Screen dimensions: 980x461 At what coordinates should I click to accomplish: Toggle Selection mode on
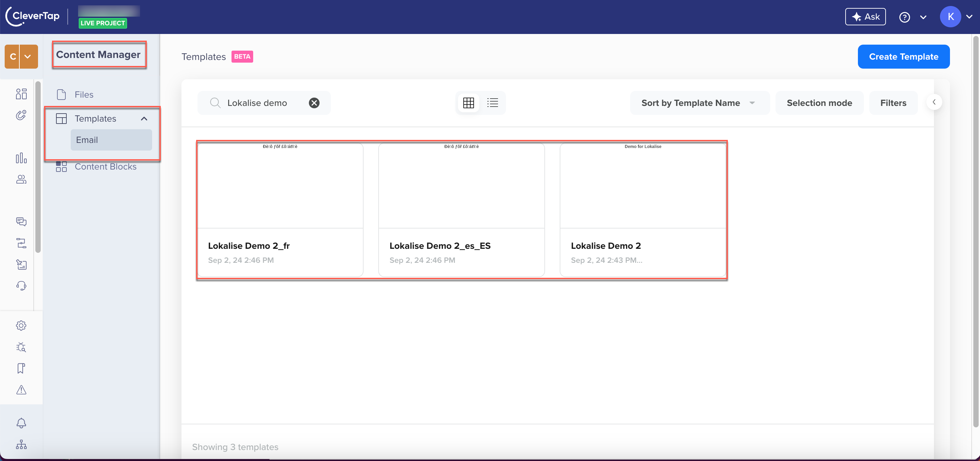[819, 102]
